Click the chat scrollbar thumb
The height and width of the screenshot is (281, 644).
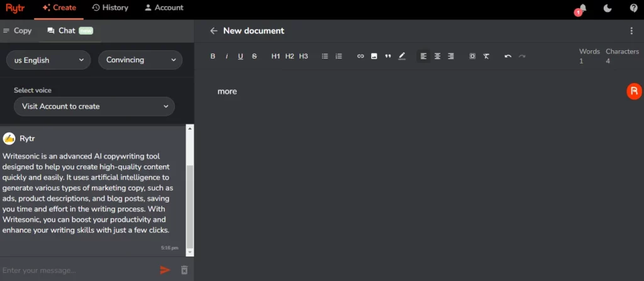point(190,206)
